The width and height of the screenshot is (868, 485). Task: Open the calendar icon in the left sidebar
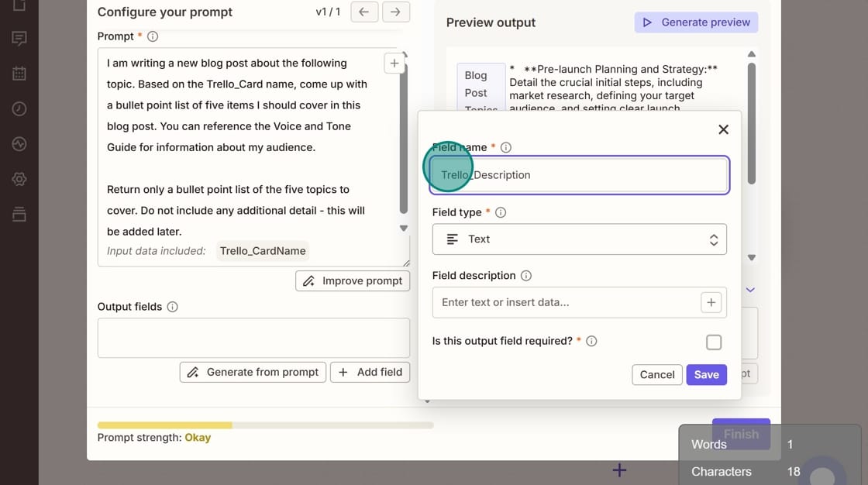tap(19, 73)
